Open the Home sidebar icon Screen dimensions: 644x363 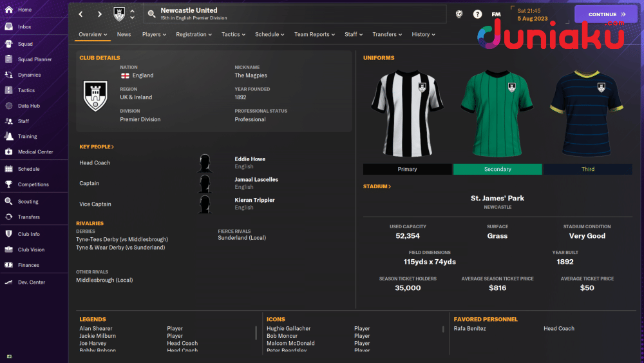8,10
